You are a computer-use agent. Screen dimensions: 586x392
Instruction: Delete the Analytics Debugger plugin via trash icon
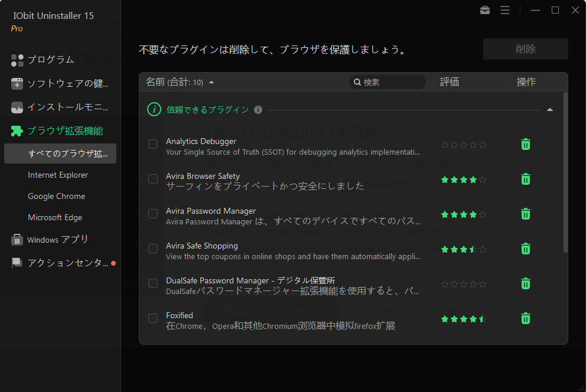click(526, 144)
